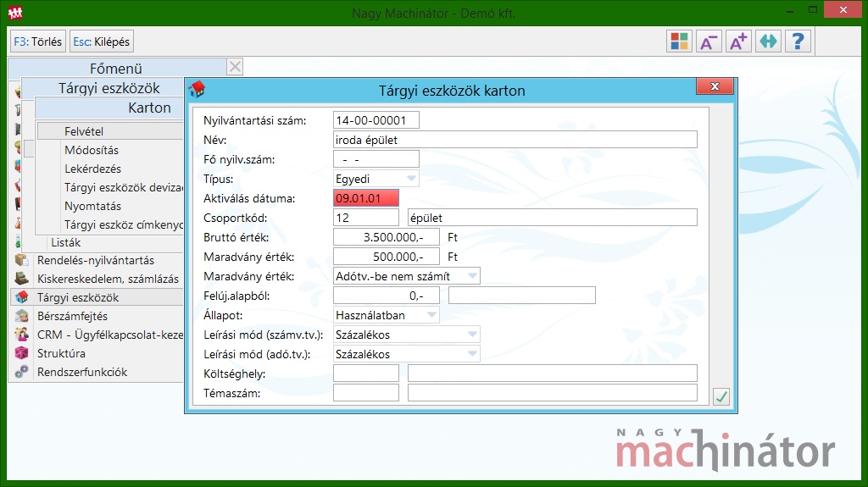Open the colorful tiles layout icon

click(x=679, y=42)
